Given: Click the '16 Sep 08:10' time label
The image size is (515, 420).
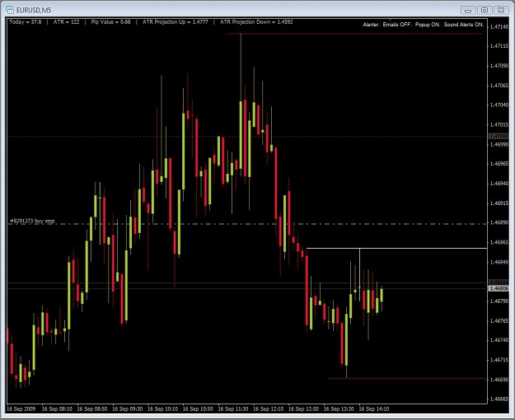Looking at the screenshot, I should (x=57, y=408).
